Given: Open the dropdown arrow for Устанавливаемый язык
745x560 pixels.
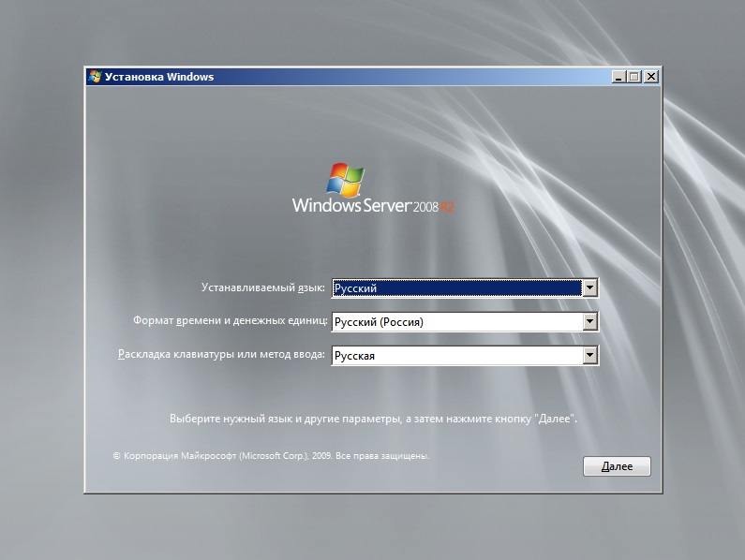Looking at the screenshot, I should (x=589, y=287).
